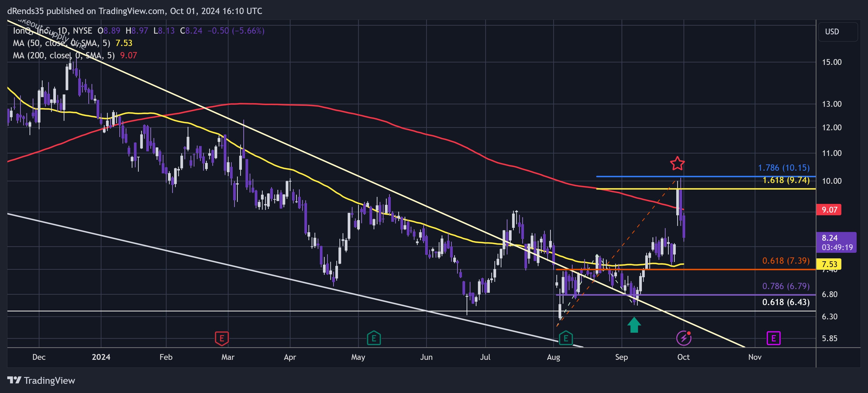Click the 2024 label on time axis

point(101,357)
